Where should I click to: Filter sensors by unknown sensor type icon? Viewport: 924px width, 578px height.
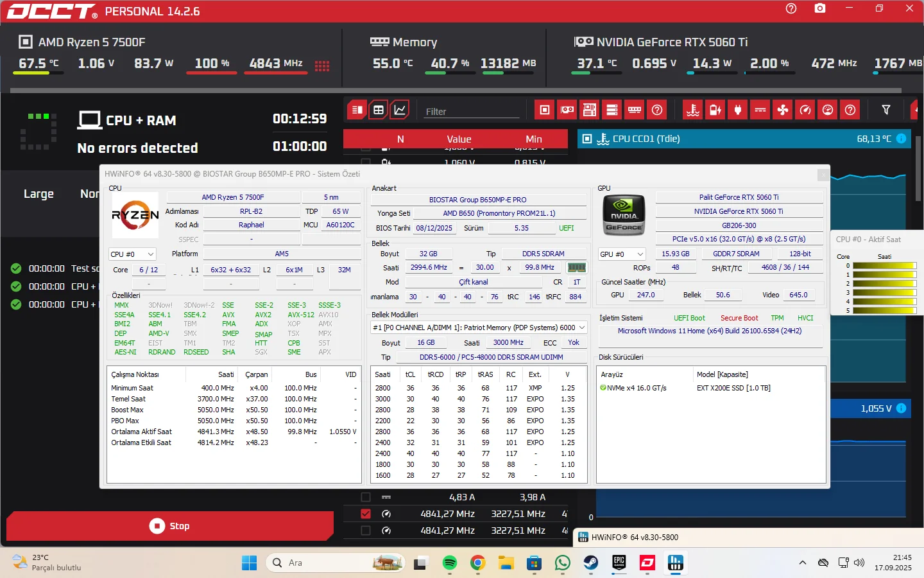coord(850,110)
